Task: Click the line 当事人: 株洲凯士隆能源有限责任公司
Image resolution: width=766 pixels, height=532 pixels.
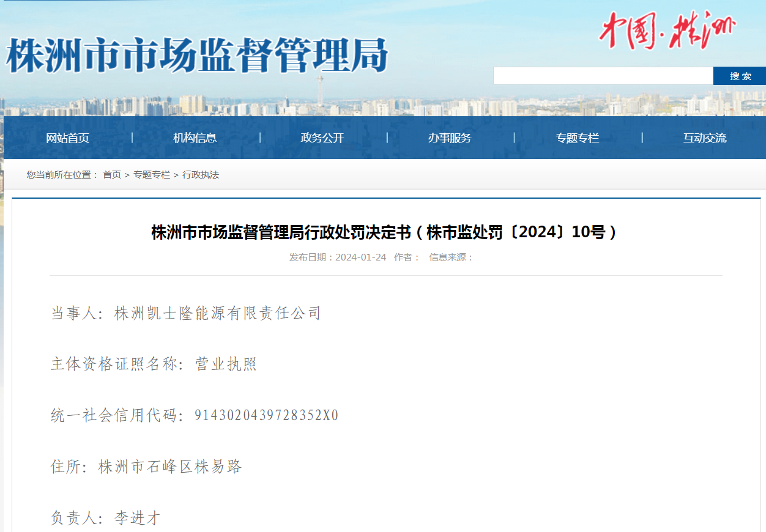Action: 186,314
